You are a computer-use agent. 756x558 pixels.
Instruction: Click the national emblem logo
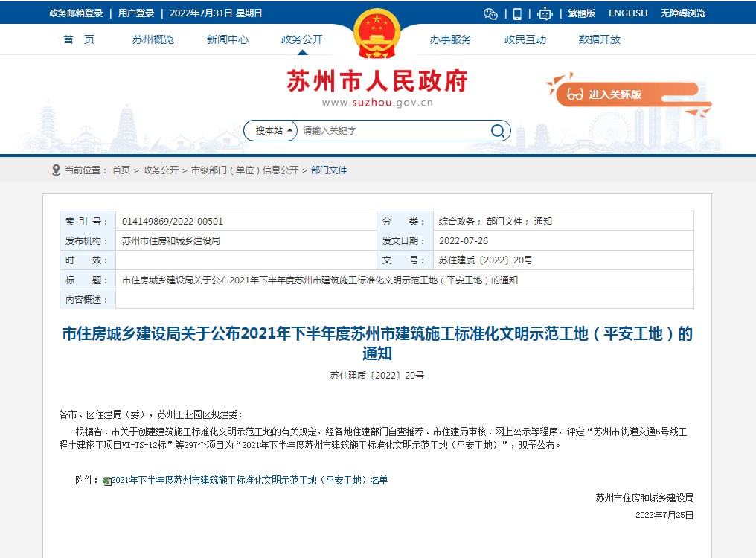click(x=377, y=33)
